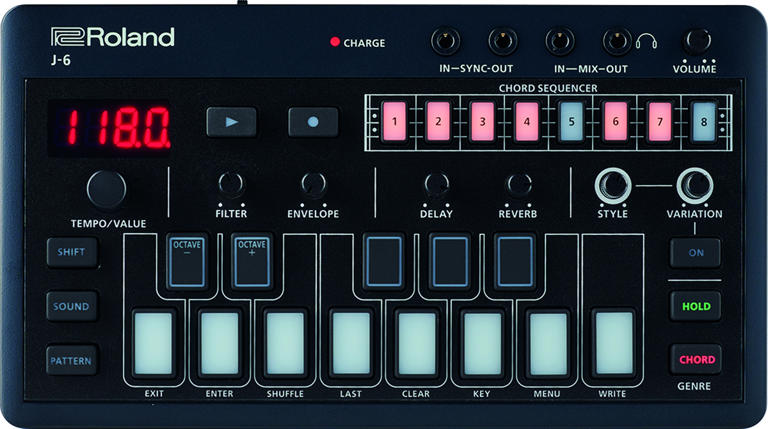
Task: Select chord sequencer step 7
Action: (x=660, y=121)
